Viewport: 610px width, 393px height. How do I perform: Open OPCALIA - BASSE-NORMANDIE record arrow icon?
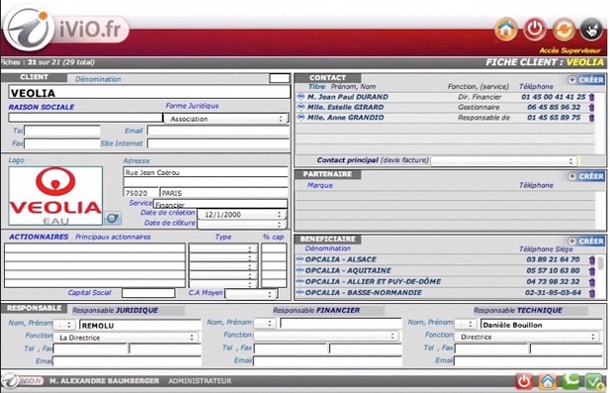[300, 292]
